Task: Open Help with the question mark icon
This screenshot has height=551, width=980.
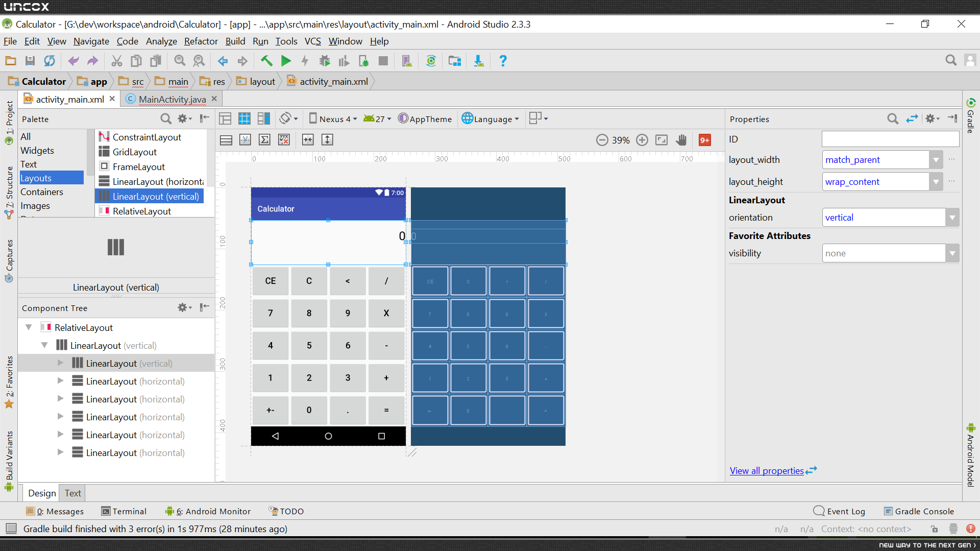Action: [503, 61]
